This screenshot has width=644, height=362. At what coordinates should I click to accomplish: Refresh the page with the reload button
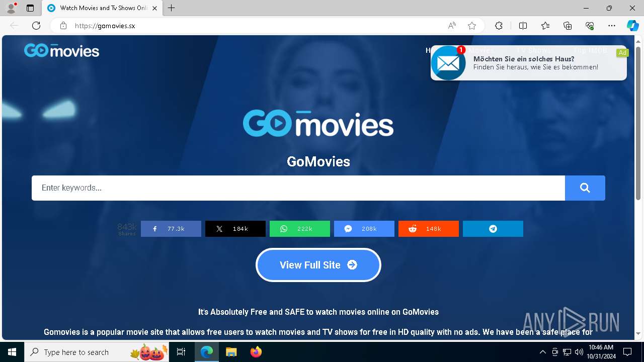(x=36, y=26)
